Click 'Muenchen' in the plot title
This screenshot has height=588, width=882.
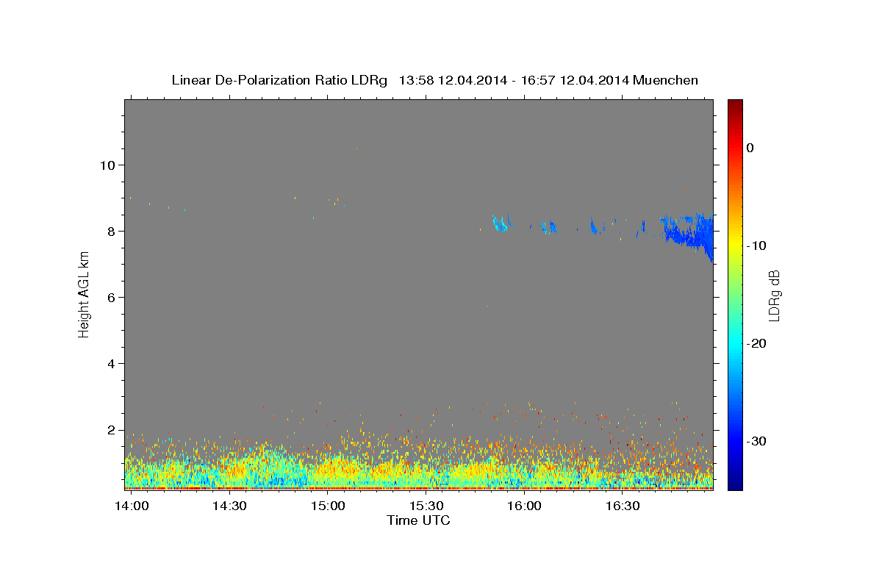point(664,80)
